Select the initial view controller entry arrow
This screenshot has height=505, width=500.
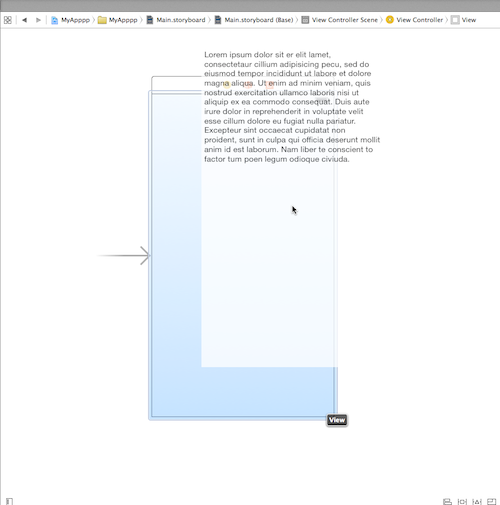click(x=123, y=256)
